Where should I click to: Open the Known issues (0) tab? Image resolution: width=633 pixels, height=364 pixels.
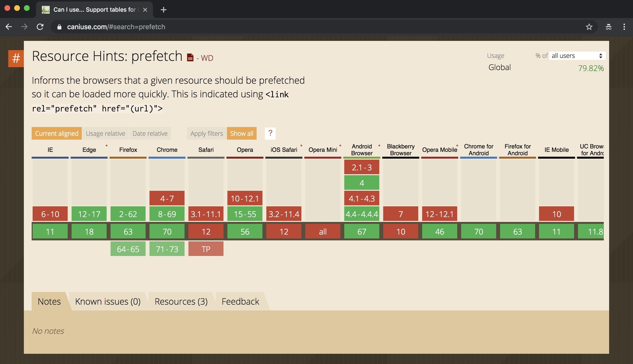click(x=108, y=301)
